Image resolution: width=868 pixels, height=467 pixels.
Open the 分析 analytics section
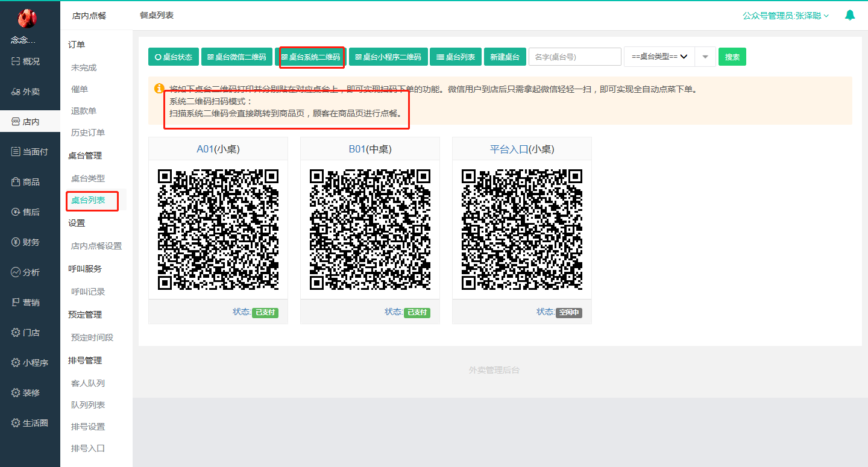coord(26,272)
